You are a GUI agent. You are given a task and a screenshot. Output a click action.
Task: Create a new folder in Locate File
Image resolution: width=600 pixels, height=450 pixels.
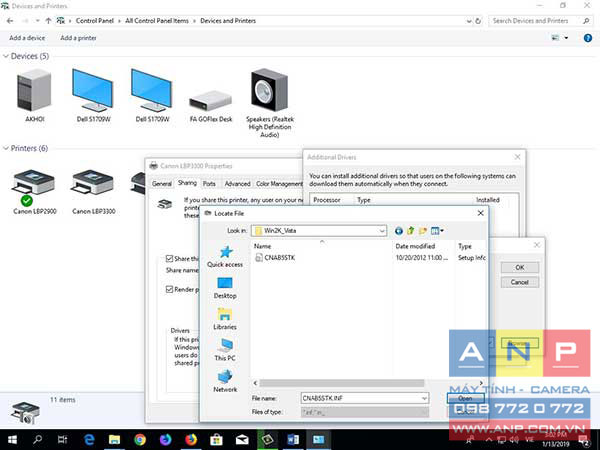(423, 231)
